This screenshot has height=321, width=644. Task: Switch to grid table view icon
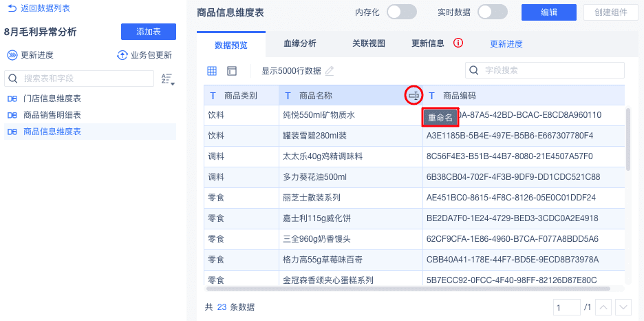coord(212,71)
